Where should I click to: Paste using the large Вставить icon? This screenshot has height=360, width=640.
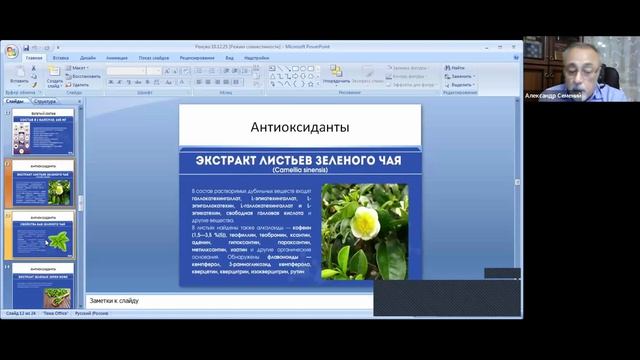pyautogui.click(x=19, y=73)
